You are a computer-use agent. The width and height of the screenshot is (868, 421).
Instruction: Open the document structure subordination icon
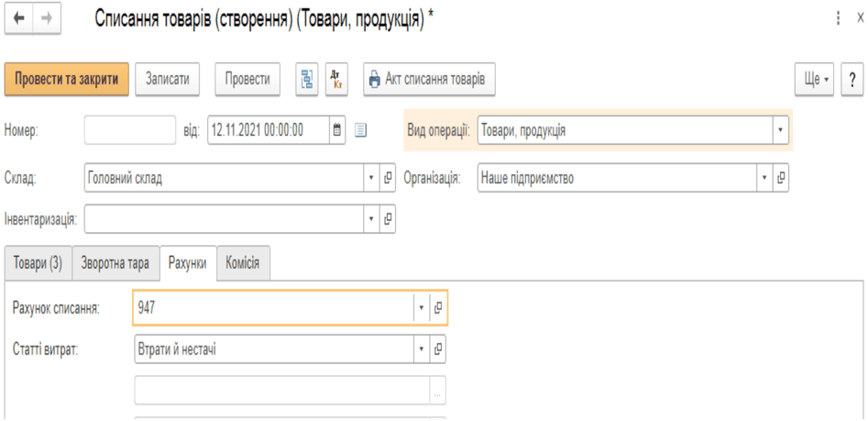pyautogui.click(x=307, y=79)
